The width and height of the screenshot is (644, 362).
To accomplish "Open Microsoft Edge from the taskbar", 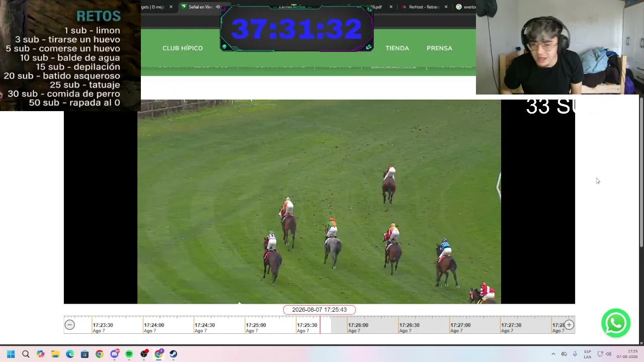I will coord(70,354).
